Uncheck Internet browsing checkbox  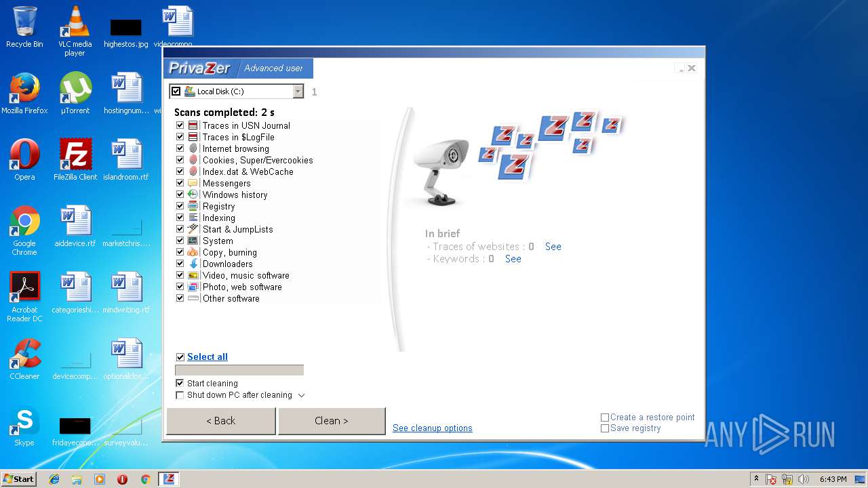180,148
